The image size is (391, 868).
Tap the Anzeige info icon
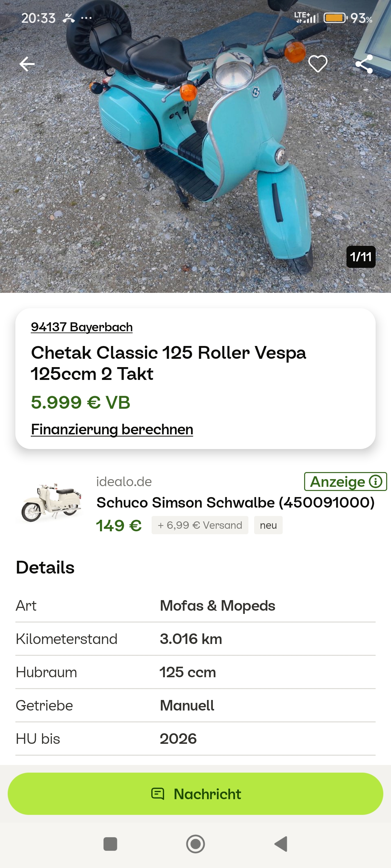coord(376,481)
